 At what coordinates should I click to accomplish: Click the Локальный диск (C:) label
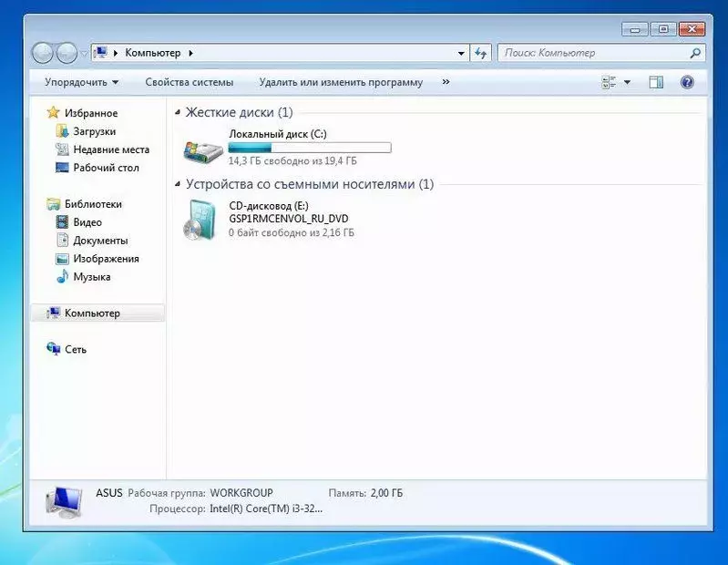tap(278, 134)
